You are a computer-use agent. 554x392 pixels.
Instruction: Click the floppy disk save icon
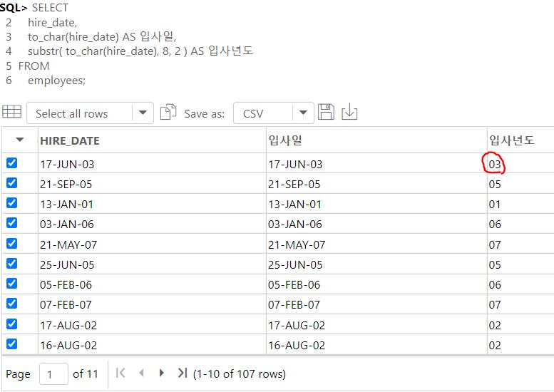[x=326, y=112]
